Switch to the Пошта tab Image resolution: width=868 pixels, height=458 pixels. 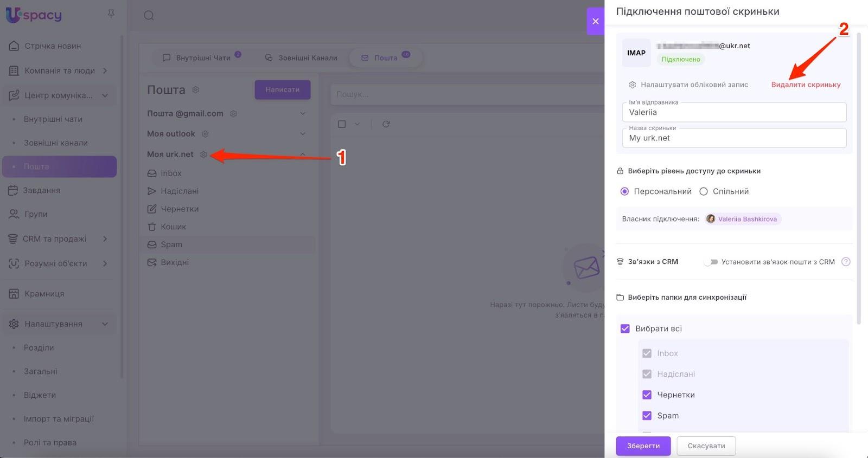click(386, 57)
